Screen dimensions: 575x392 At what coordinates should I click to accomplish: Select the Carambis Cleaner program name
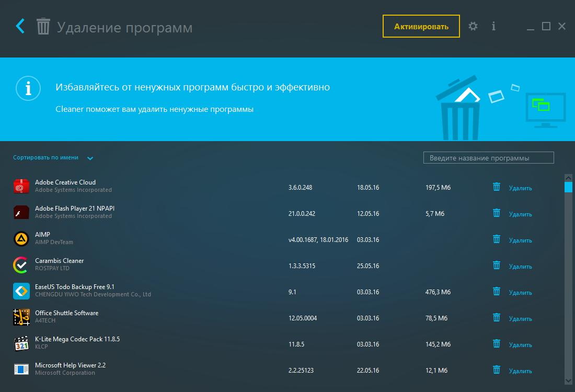pos(60,261)
